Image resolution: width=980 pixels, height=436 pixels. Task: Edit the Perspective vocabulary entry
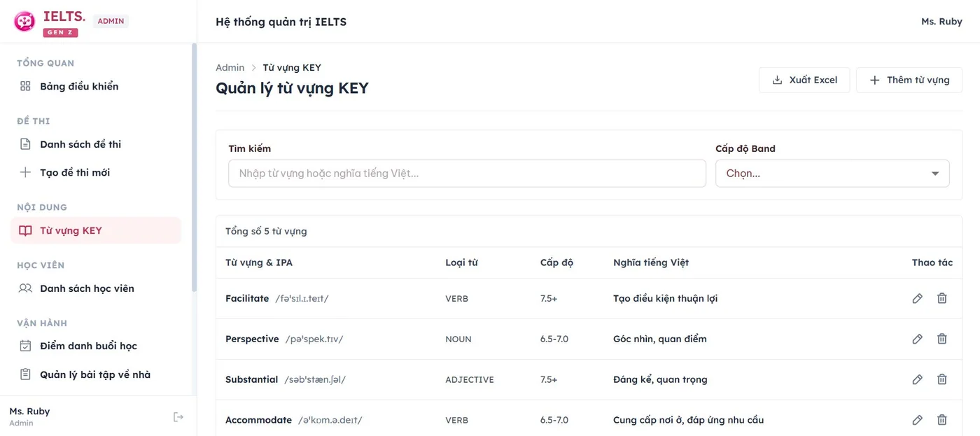pyautogui.click(x=918, y=339)
